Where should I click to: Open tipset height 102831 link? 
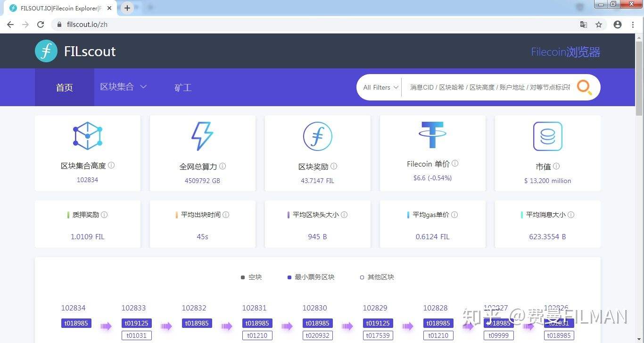coord(255,308)
